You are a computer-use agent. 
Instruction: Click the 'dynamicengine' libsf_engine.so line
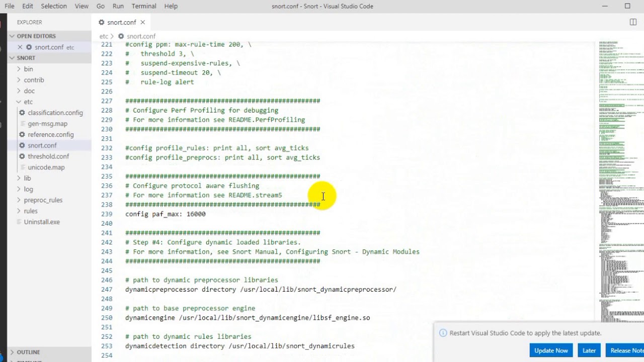pos(248,318)
